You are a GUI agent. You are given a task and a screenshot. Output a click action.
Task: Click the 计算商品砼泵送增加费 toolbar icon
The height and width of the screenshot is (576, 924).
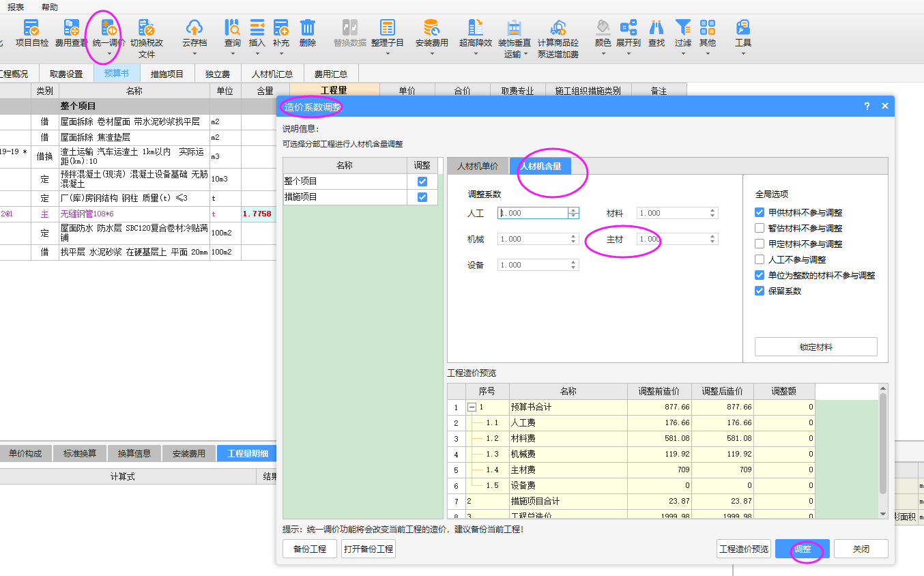(x=558, y=27)
